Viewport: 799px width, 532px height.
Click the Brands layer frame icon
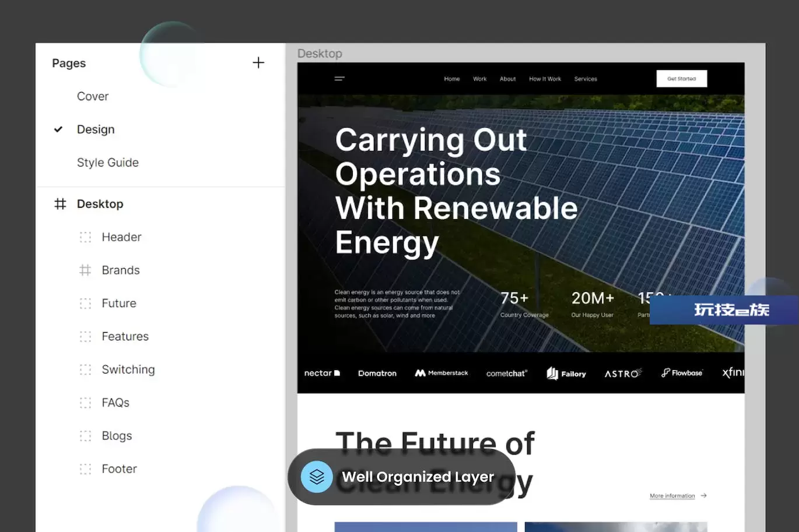pos(85,270)
